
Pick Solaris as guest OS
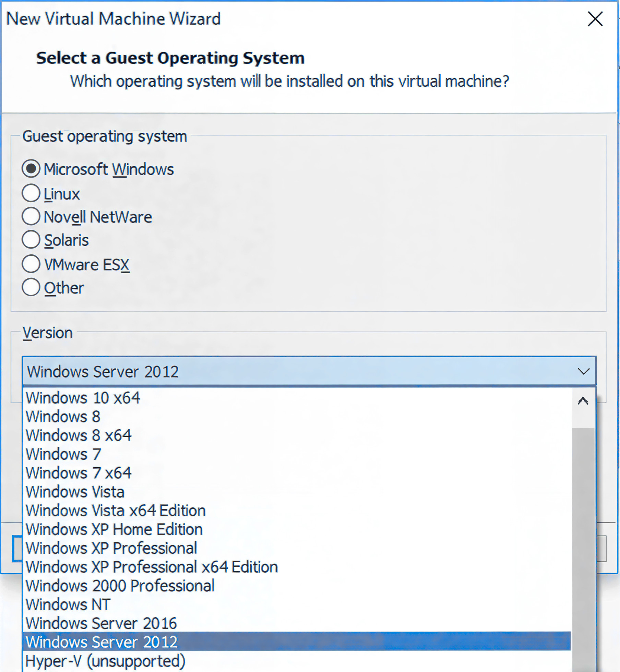pos(31,240)
